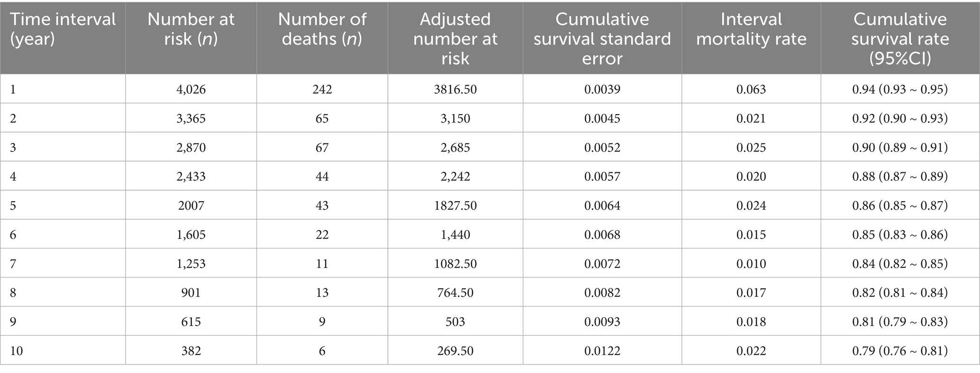This screenshot has width=980, height=373.
Task: Click the number at risk cell 2007
Action: pyautogui.click(x=191, y=205)
